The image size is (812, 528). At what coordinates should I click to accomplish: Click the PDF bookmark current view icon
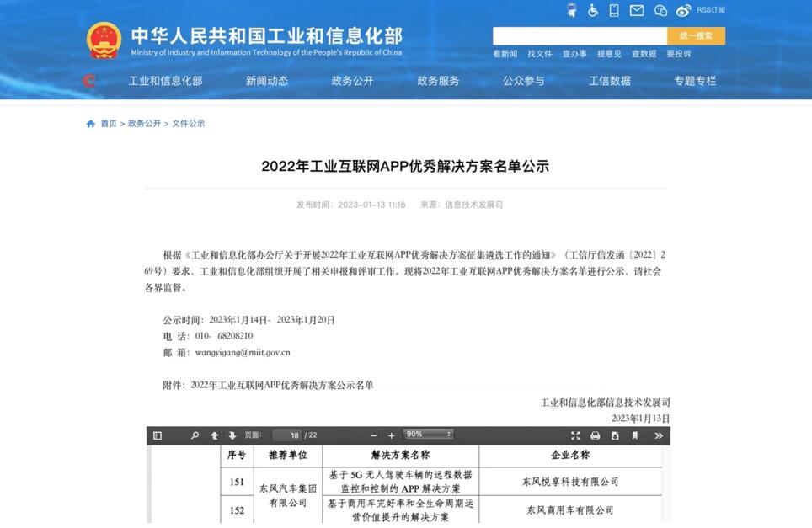pyautogui.click(x=635, y=435)
